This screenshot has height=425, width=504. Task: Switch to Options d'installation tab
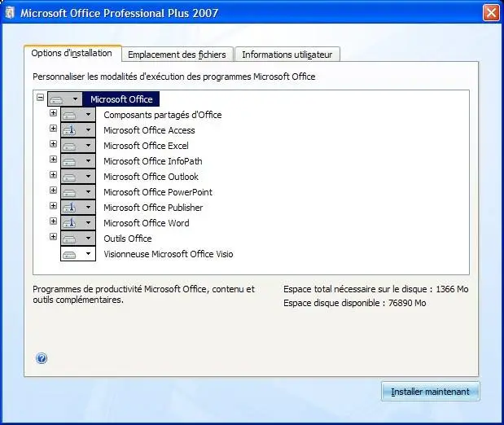click(x=72, y=53)
